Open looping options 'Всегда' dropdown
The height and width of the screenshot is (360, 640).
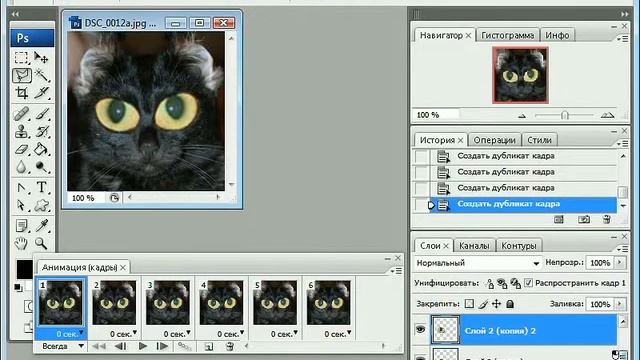(62, 346)
